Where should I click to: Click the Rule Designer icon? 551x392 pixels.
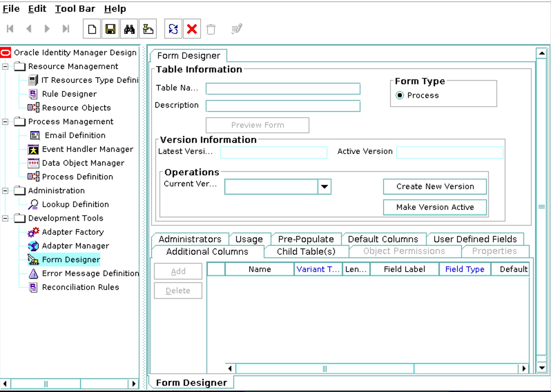click(33, 94)
